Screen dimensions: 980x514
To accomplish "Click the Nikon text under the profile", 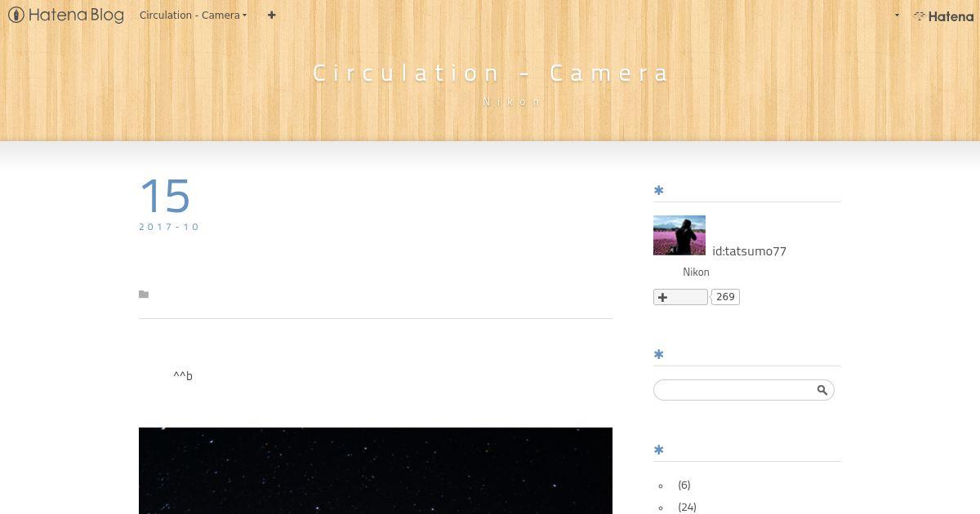I will click(x=696, y=273).
